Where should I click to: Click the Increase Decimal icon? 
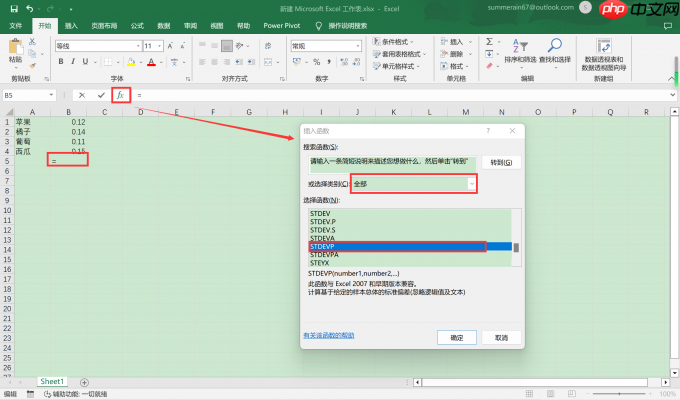(344, 62)
